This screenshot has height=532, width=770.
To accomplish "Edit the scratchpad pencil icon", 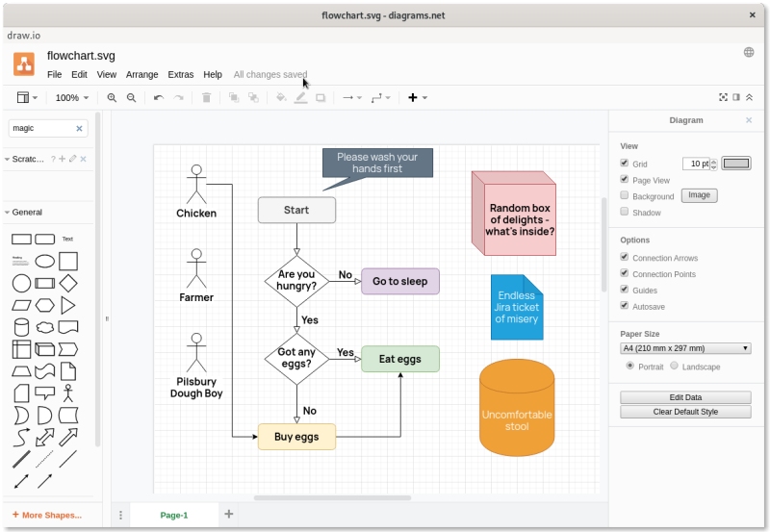I will pyautogui.click(x=73, y=159).
